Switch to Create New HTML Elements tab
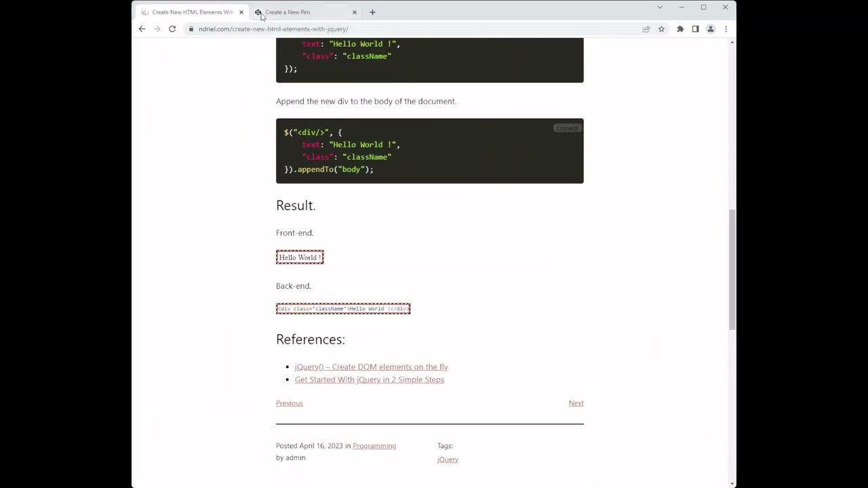The image size is (868, 488). 192,12
